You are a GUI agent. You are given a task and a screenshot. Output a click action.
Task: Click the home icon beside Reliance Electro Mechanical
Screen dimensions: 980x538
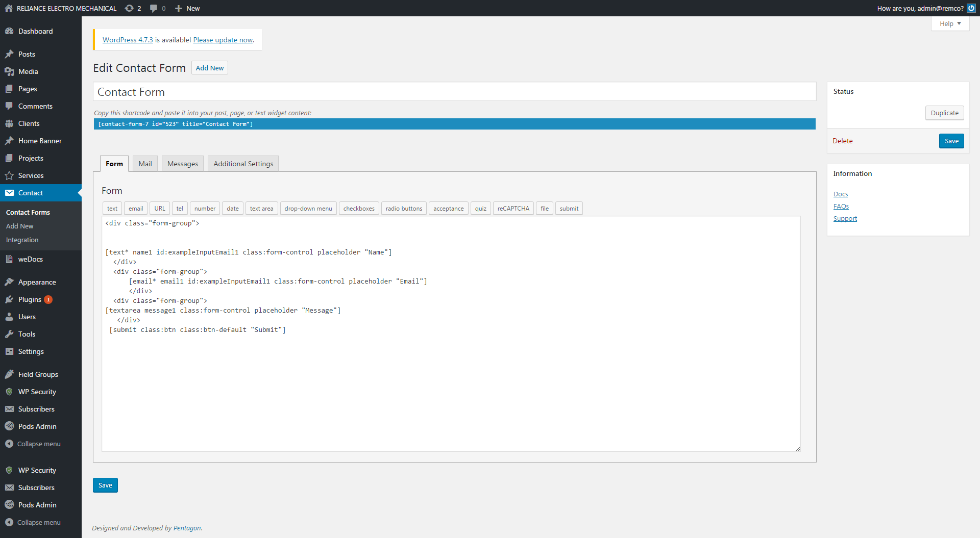click(9, 8)
